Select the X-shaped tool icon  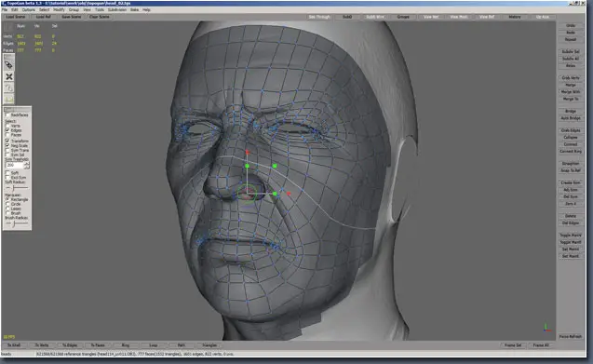pyautogui.click(x=8, y=76)
